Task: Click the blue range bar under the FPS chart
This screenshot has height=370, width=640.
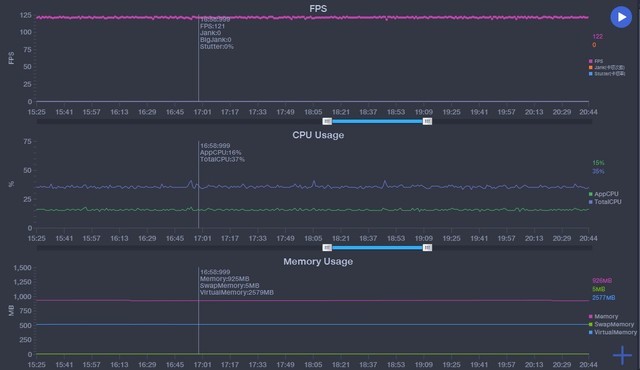Action: tap(377, 121)
